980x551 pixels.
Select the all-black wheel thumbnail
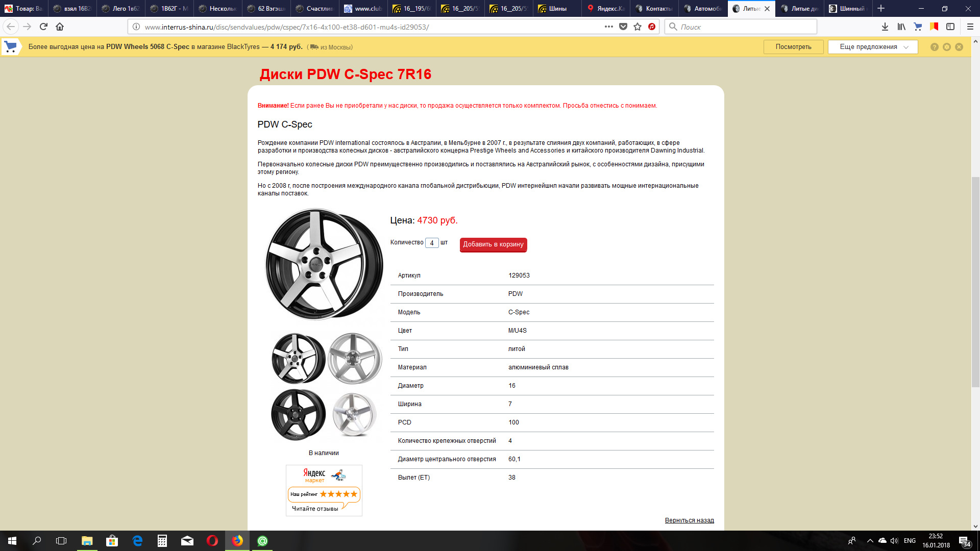coord(298,414)
